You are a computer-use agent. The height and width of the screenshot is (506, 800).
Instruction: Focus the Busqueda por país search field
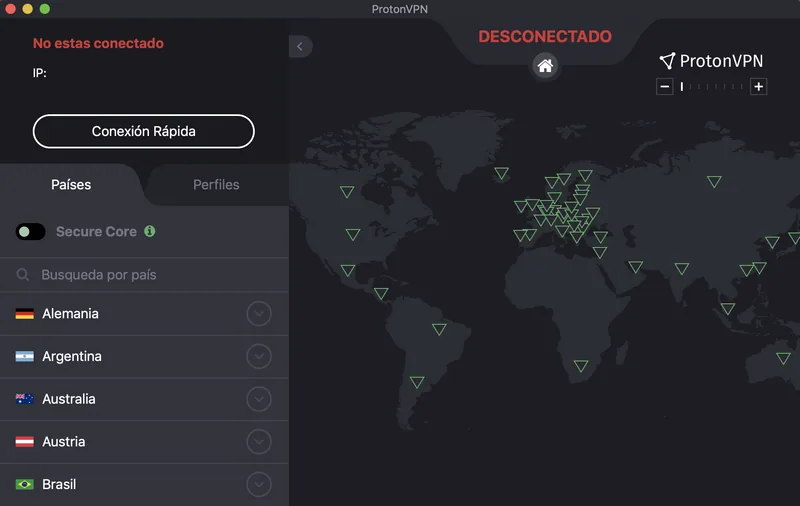click(x=144, y=275)
